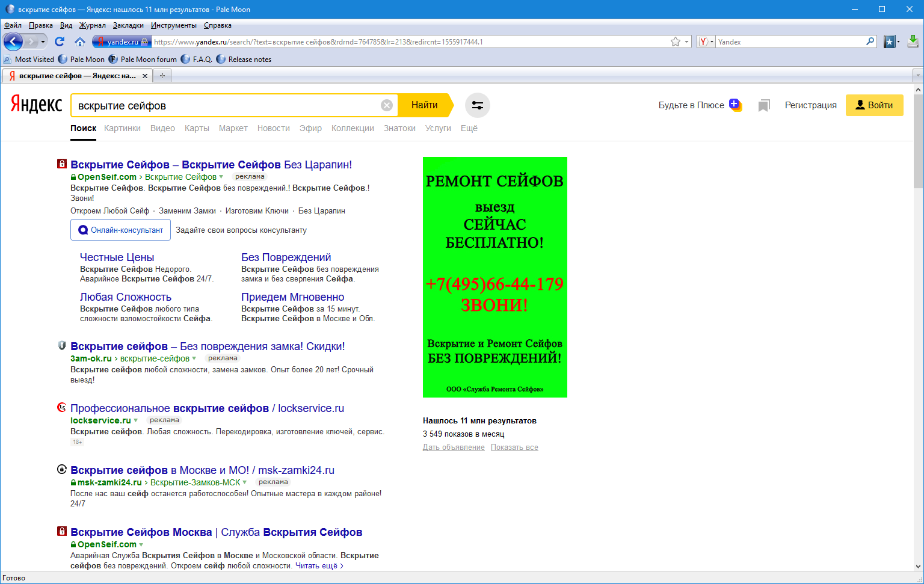924x584 pixels.
Task: Click the Яндекс logo
Action: click(36, 105)
